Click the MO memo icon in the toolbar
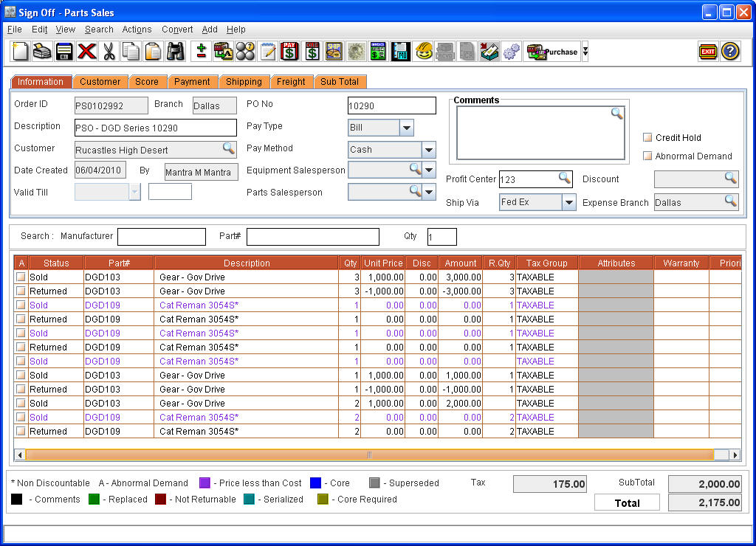 [401, 52]
